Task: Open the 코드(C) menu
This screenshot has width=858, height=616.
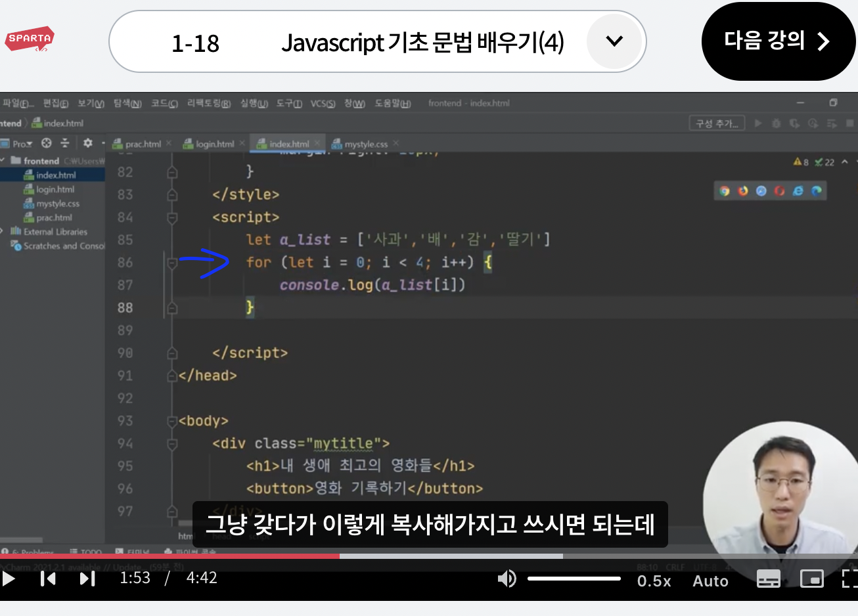Action: click(164, 103)
